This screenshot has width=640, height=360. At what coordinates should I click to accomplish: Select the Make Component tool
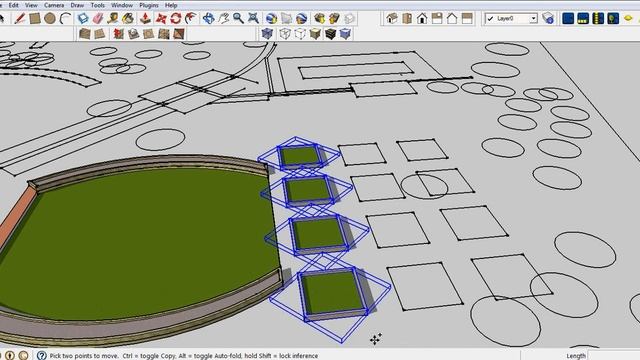83,18
